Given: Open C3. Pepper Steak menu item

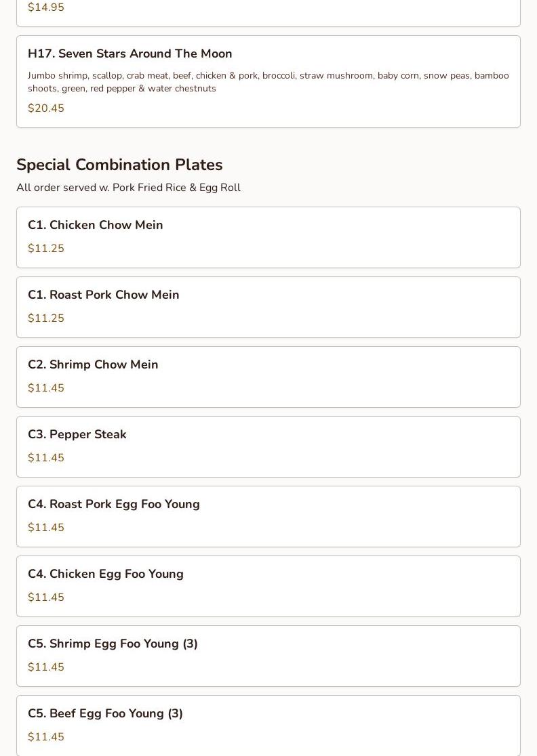Looking at the screenshot, I should click(77, 434).
